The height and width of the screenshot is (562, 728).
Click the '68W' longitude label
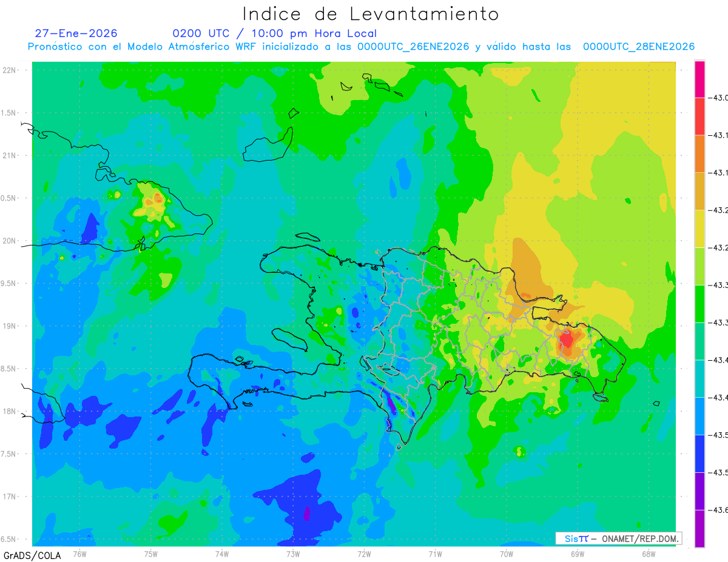click(649, 554)
